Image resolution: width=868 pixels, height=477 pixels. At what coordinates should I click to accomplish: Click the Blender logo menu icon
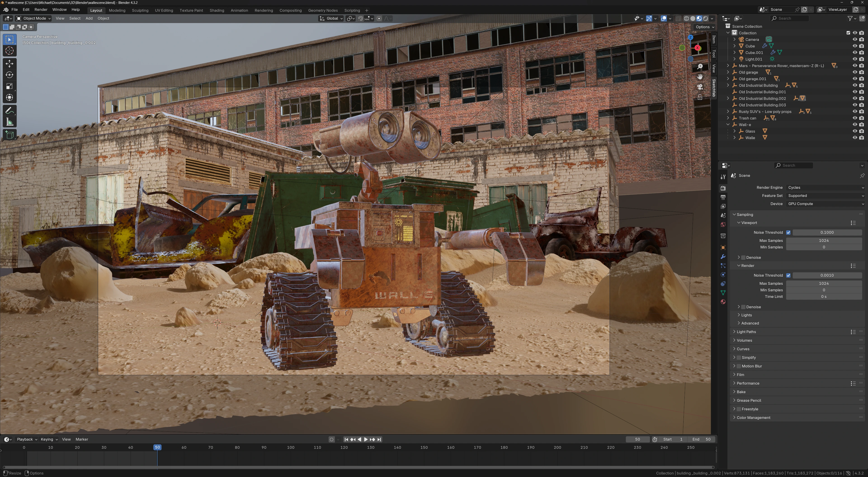tap(6, 9)
